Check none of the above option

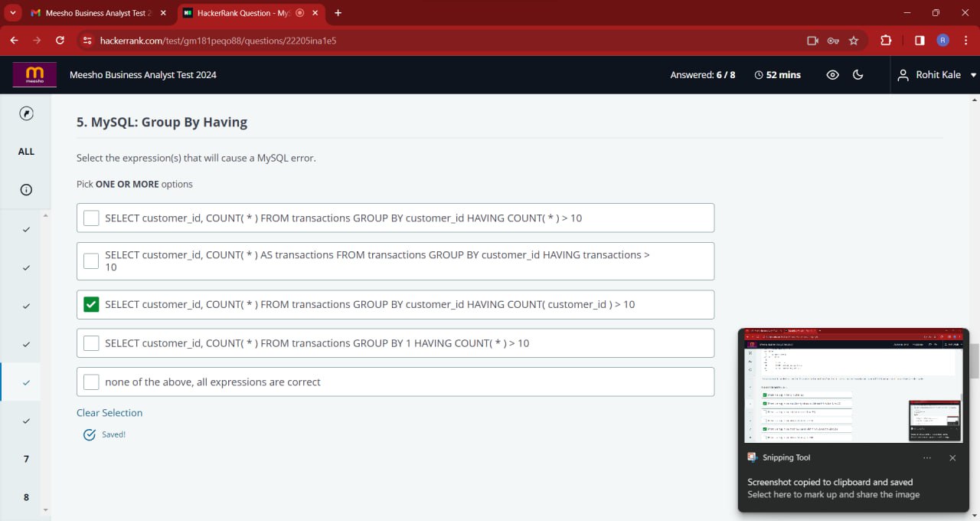[x=91, y=382]
